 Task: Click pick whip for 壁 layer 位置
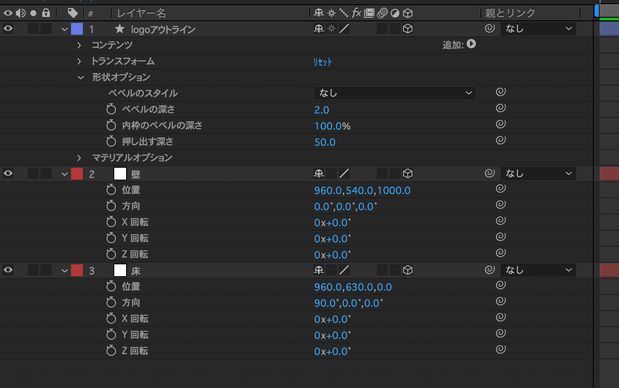pos(501,189)
